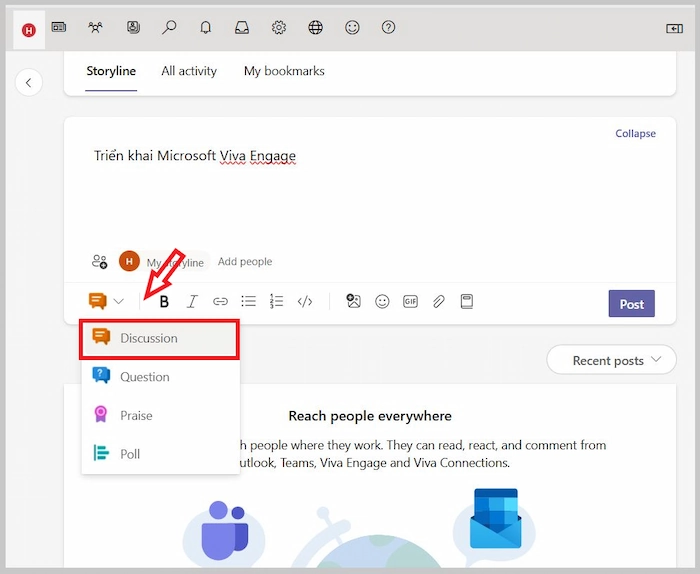Click the collapse panel icon at top right
Image resolution: width=700 pixels, height=574 pixels.
click(x=674, y=29)
